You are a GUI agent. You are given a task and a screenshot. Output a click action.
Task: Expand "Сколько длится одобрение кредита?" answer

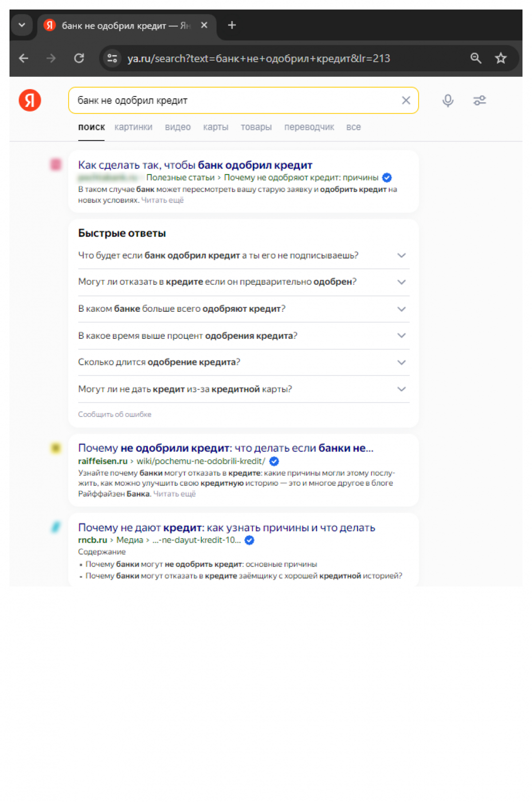point(401,362)
